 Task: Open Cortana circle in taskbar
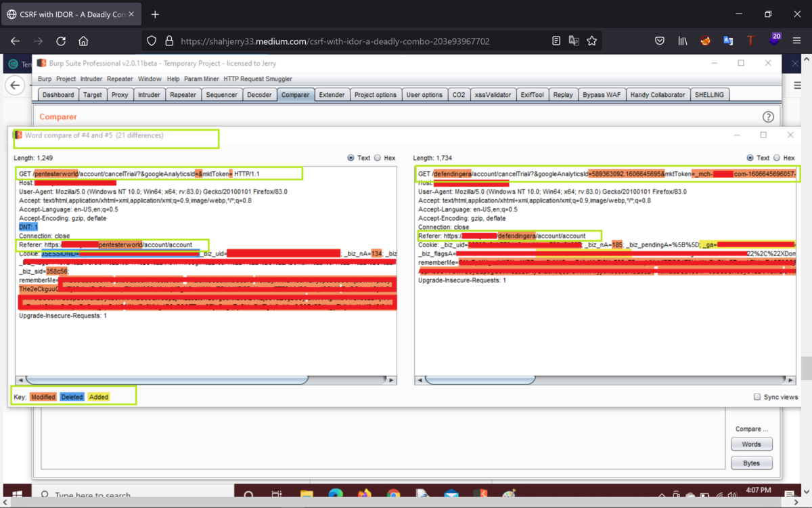[x=248, y=496]
